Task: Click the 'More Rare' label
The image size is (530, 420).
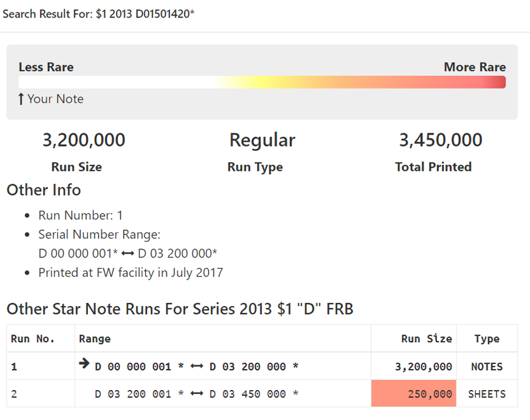Action: 475,67
